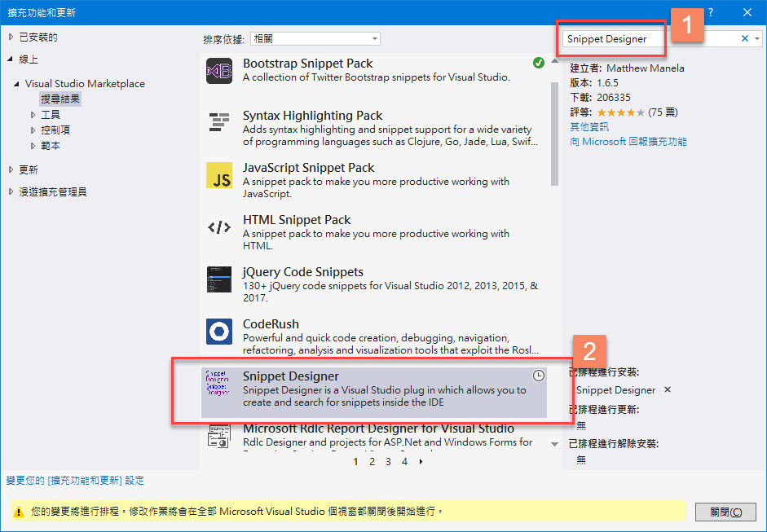Open 變更您的 [擴充功能和更新] 設定 link

(75, 481)
